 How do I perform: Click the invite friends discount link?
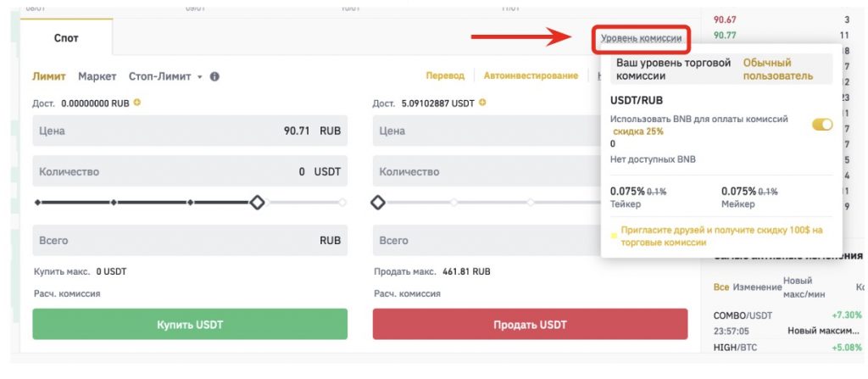click(x=721, y=236)
